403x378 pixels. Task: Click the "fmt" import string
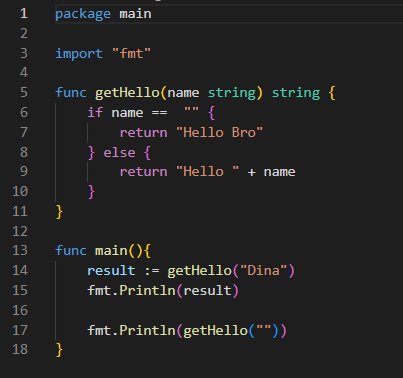pyautogui.click(x=131, y=53)
